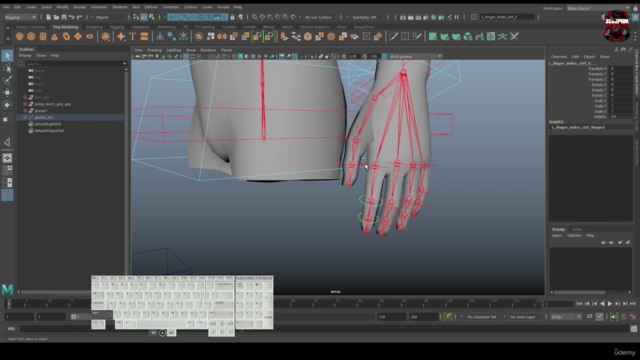Go to the start of the playback range

coord(579,304)
